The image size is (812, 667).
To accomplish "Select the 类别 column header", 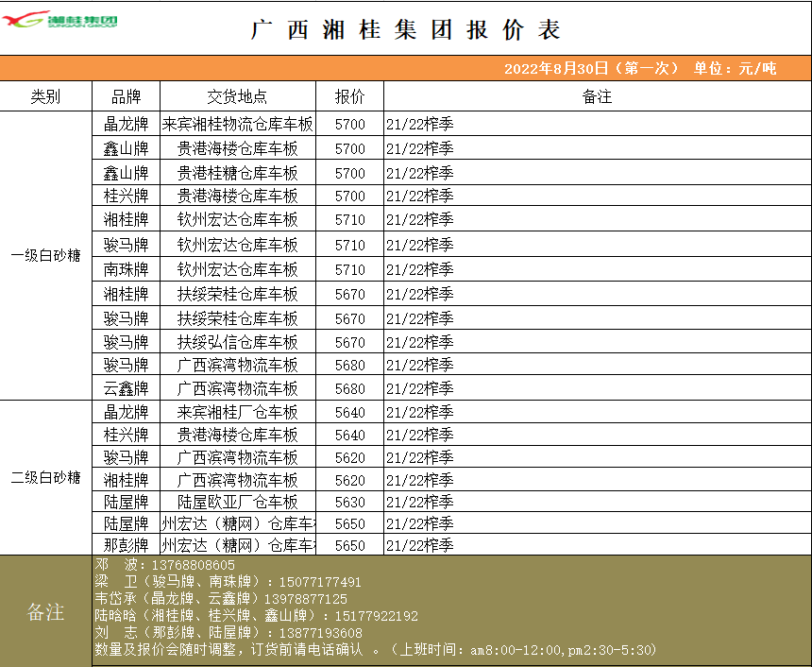I will coord(45,96).
